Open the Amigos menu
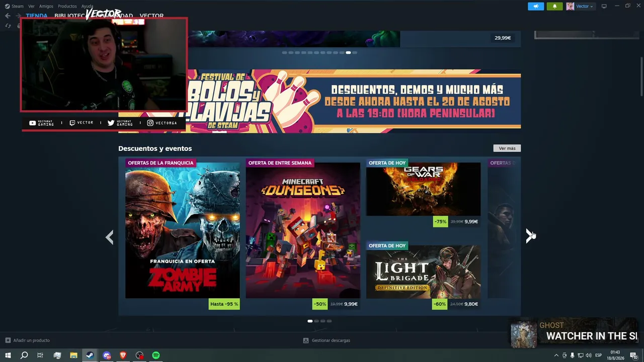The image size is (644, 362). 46,6
